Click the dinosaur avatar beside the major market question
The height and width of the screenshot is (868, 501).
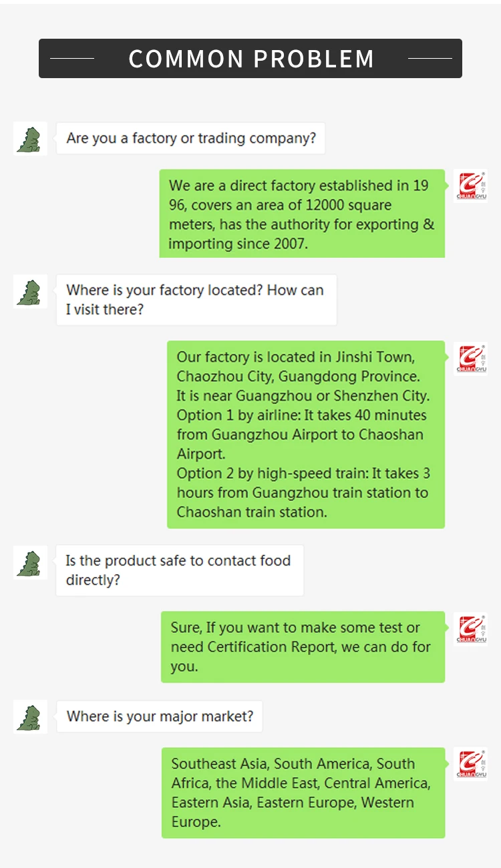(x=30, y=716)
